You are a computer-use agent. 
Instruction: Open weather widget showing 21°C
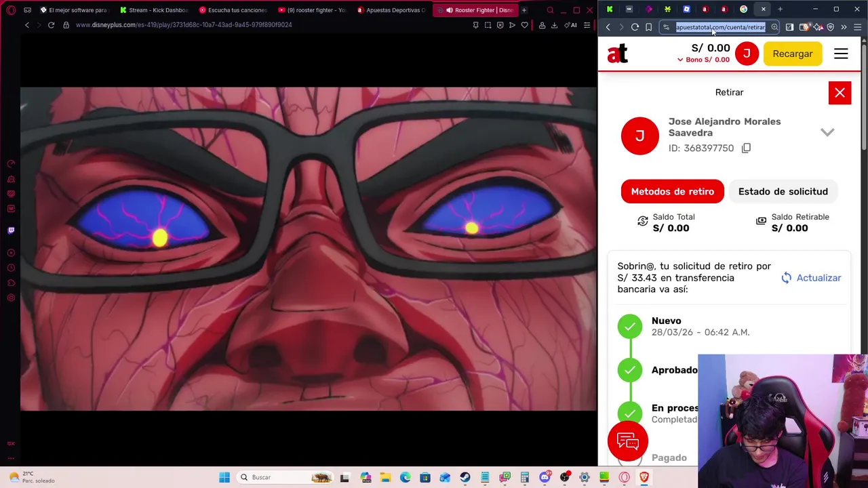coord(31,477)
